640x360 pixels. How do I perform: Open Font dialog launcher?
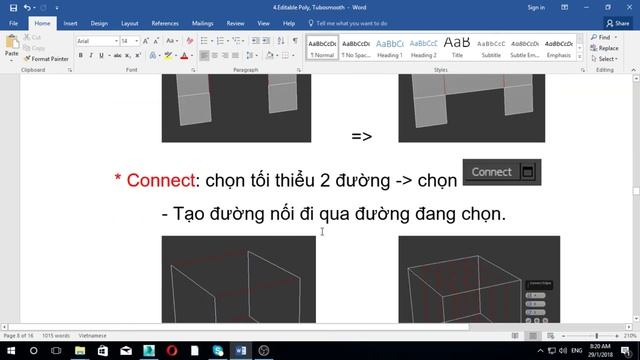coord(193,70)
